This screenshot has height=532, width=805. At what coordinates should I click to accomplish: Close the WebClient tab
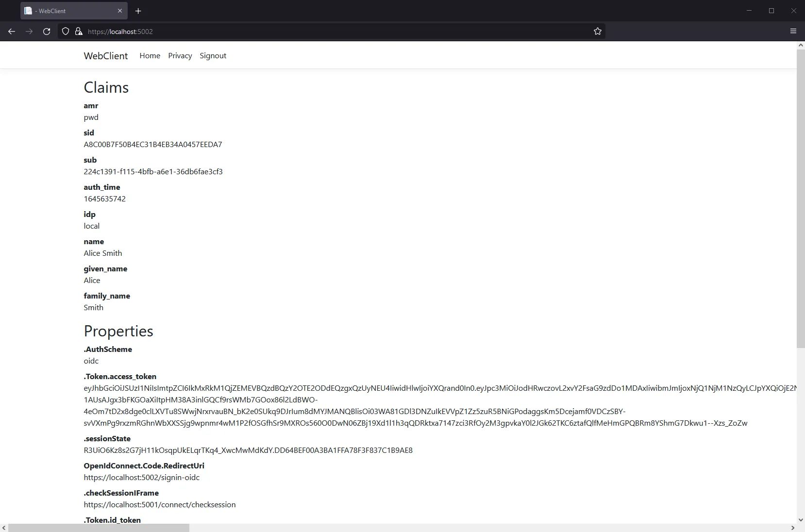(x=120, y=11)
